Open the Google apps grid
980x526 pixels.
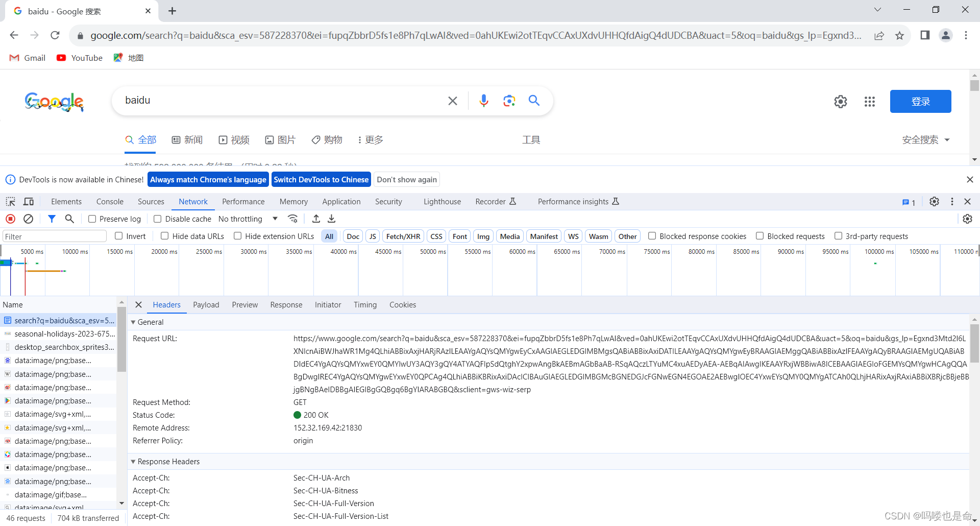(x=870, y=102)
